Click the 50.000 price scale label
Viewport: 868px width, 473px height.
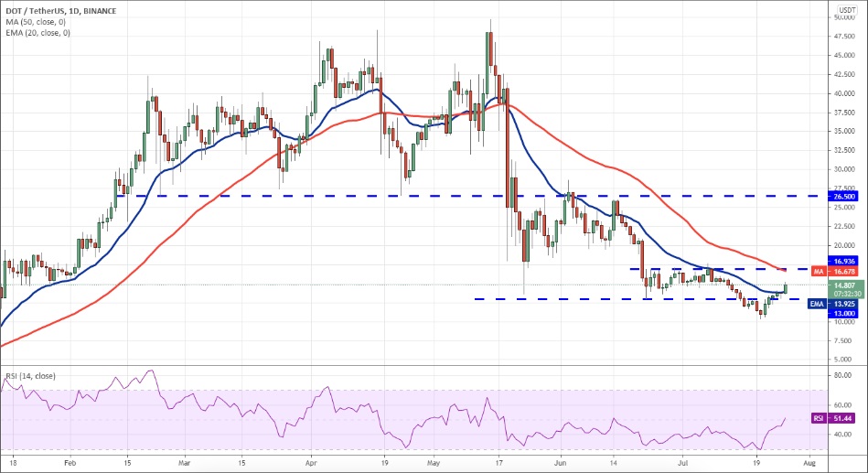(843, 17)
